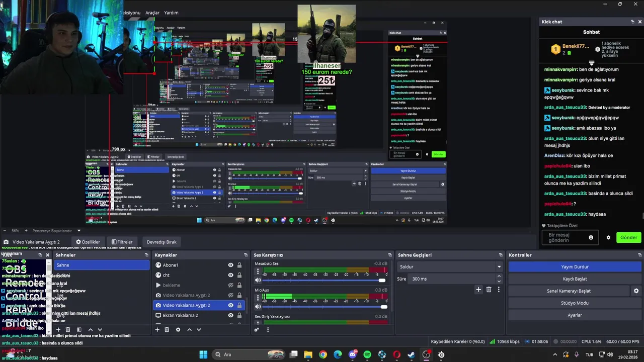Mute Masaüstü Ses speaker icon

point(258,280)
